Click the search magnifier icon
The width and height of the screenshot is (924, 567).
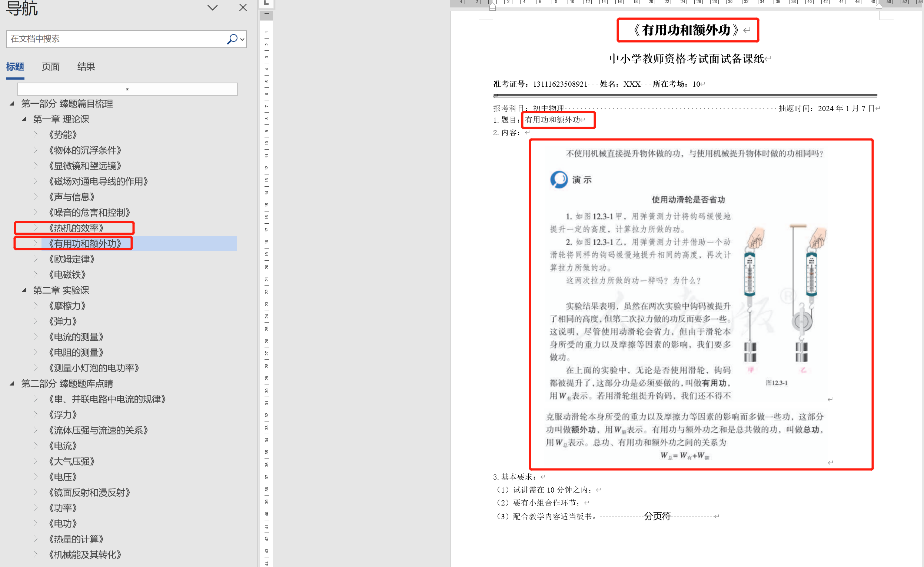tap(232, 39)
